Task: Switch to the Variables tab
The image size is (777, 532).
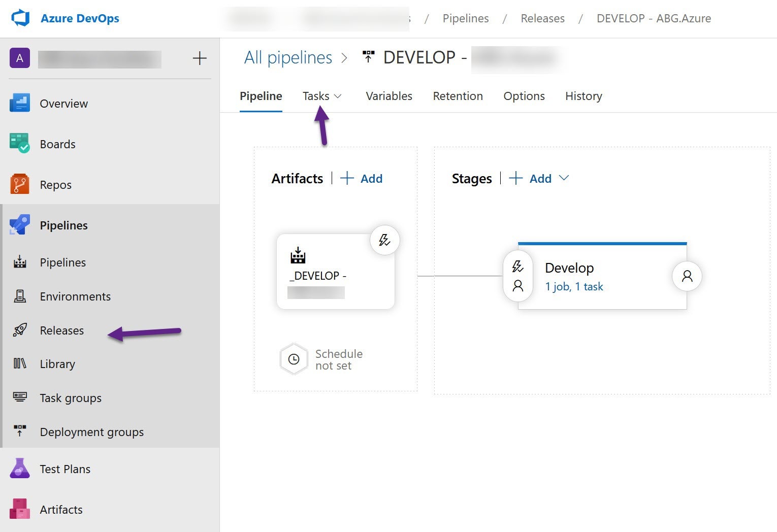Action: (388, 96)
